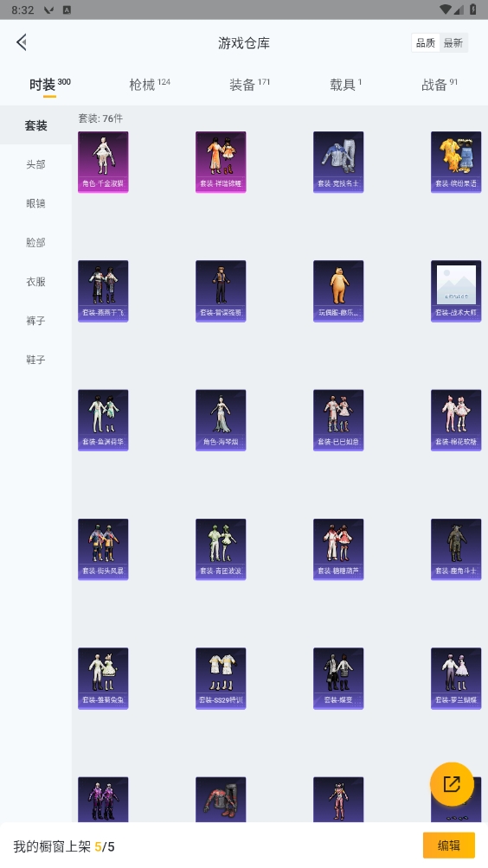The image size is (488, 868).
Task: Open the pink 角色-千金浪猫 item
Action: coord(103,162)
